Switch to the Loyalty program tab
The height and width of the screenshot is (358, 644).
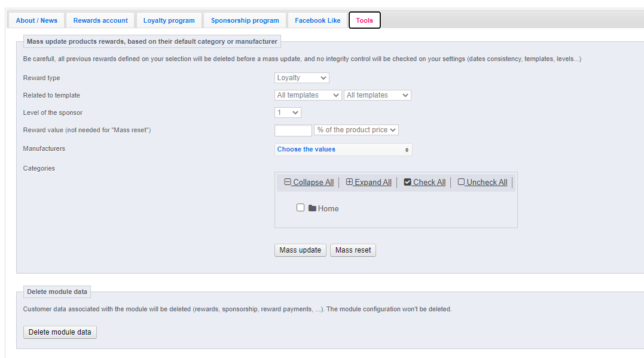tap(169, 20)
